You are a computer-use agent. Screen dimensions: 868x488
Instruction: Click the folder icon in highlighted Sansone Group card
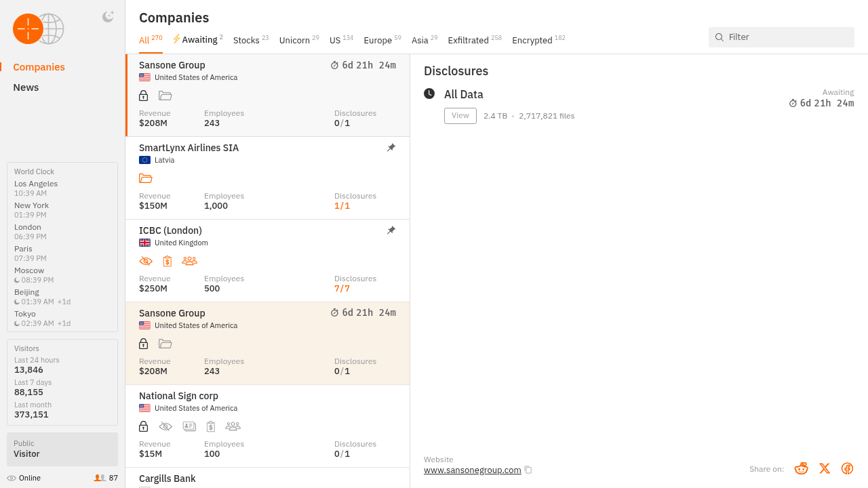[x=165, y=344]
